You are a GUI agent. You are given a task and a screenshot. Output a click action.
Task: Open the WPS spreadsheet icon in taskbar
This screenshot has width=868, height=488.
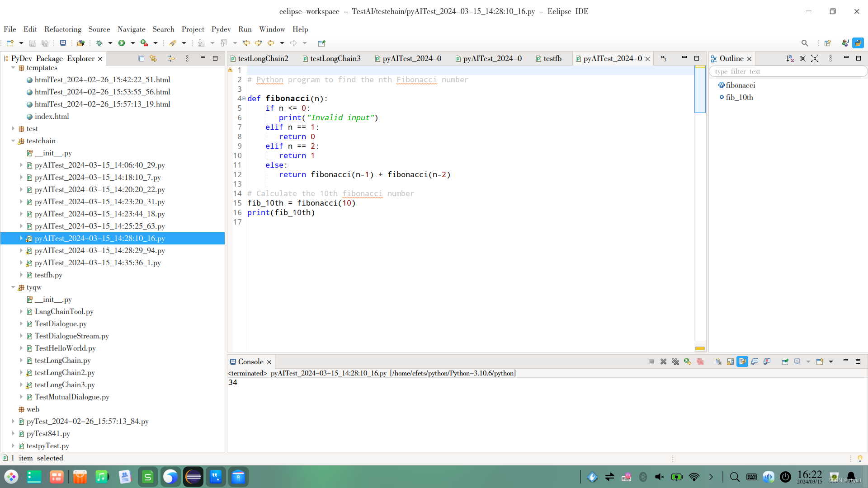[x=148, y=477]
